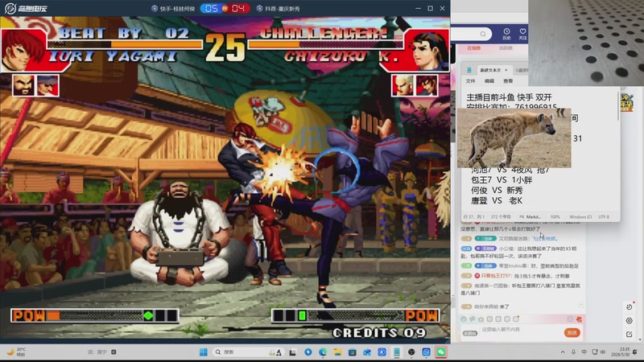Switch to the second Notepad tab (U盘)

pyautogui.click(x=522, y=70)
